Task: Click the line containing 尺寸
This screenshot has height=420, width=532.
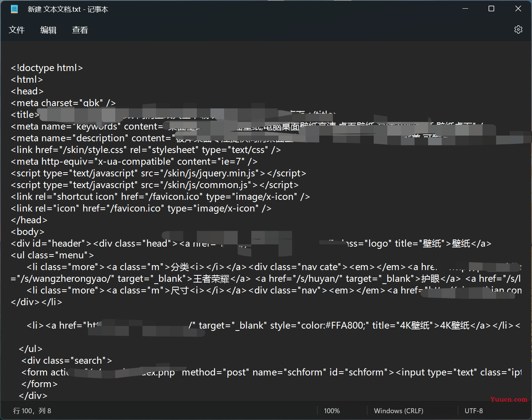Action: [274, 290]
